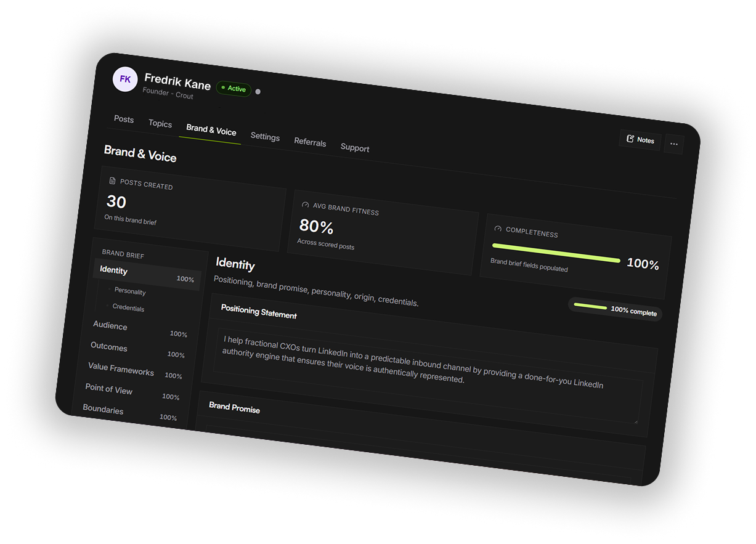Click the Brand Promise heading

pos(234,408)
